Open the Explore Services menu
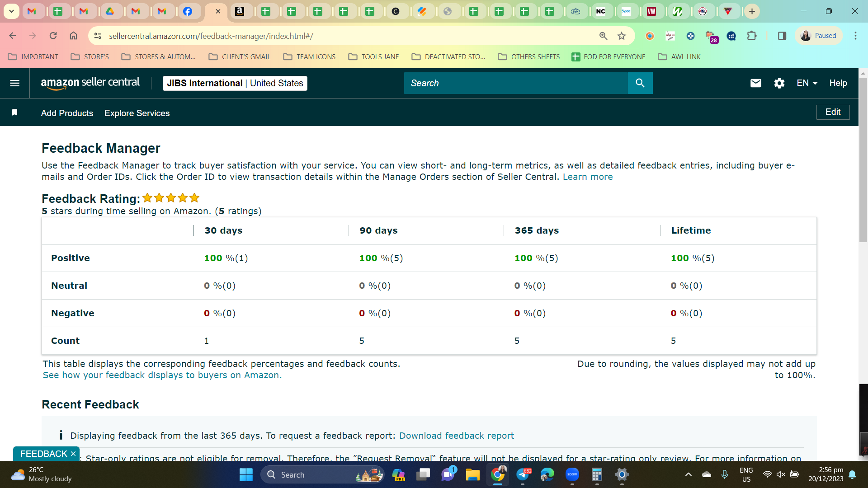The height and width of the screenshot is (488, 868). coord(137,113)
